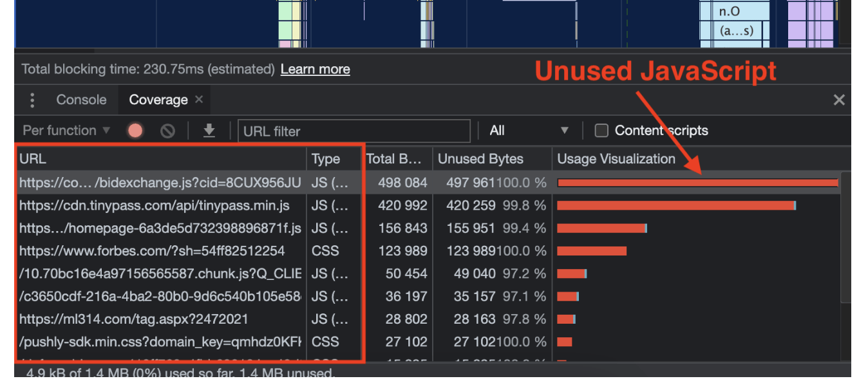Click the red record coverage button
868x390 pixels.
(x=135, y=131)
